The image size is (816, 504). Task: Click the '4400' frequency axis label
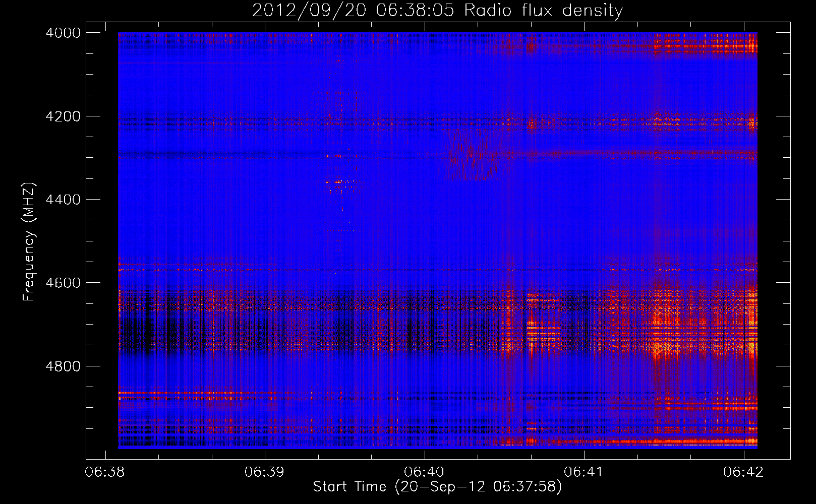click(63, 200)
